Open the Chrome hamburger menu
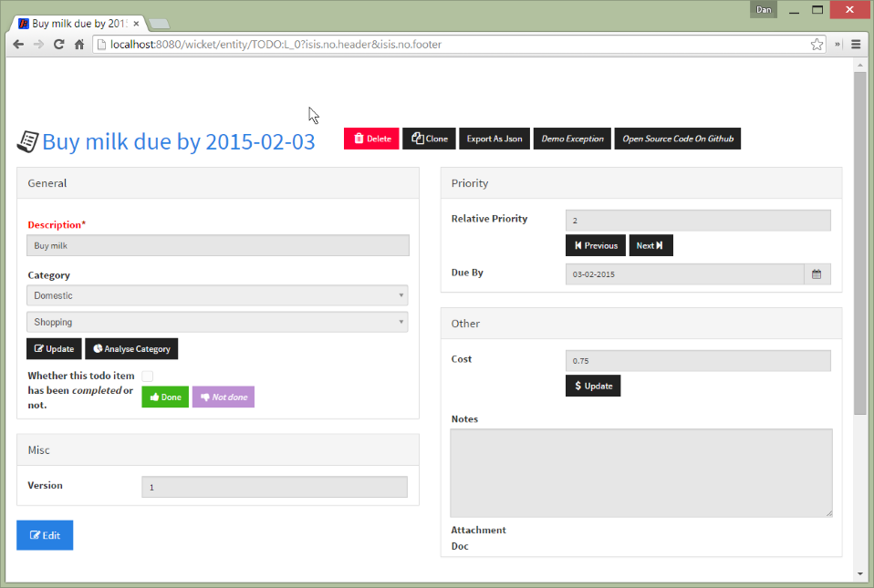Viewport: 874px width, 588px height. point(856,44)
